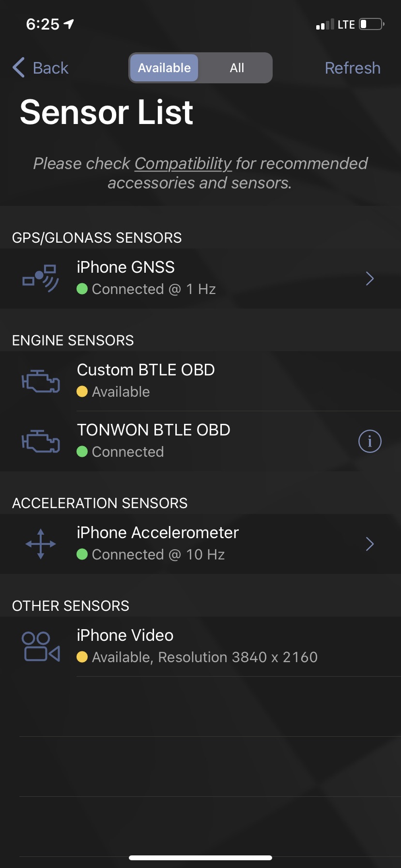The image size is (401, 868).
Task: Tap the battery indicator in the status bar
Action: tap(371, 24)
